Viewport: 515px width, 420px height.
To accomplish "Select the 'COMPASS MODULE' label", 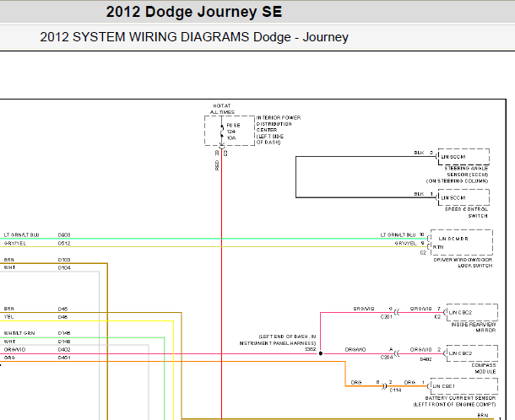I will pos(484,369).
